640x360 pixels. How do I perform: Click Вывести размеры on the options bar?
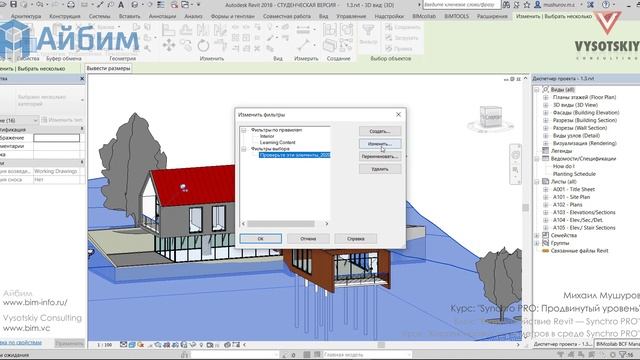click(109, 69)
